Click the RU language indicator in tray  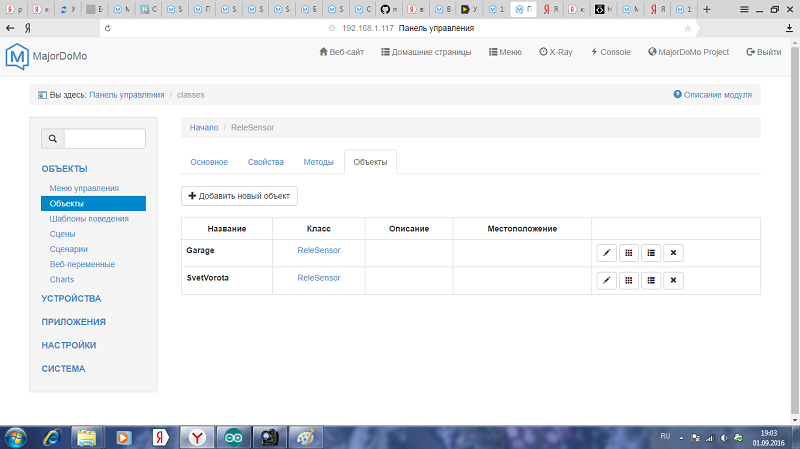click(x=665, y=436)
